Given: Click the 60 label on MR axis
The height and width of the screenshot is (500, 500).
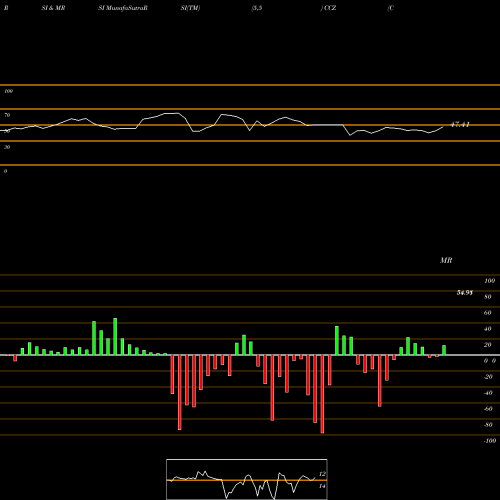Looking at the screenshot, I should 488,313.
